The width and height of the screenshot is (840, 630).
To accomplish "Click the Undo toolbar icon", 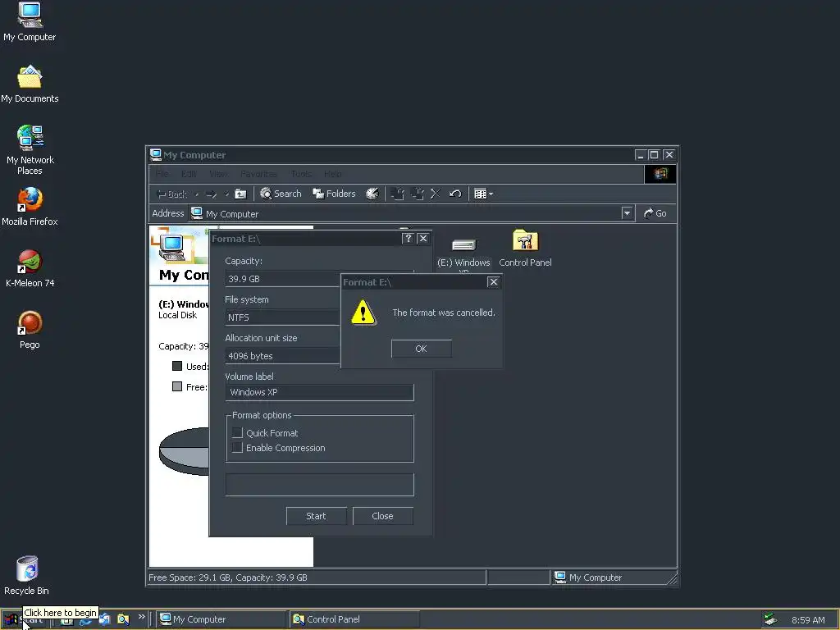I will 455,194.
